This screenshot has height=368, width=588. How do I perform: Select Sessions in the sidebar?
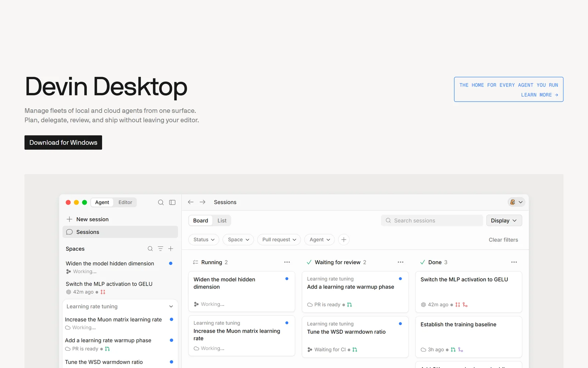pyautogui.click(x=120, y=232)
